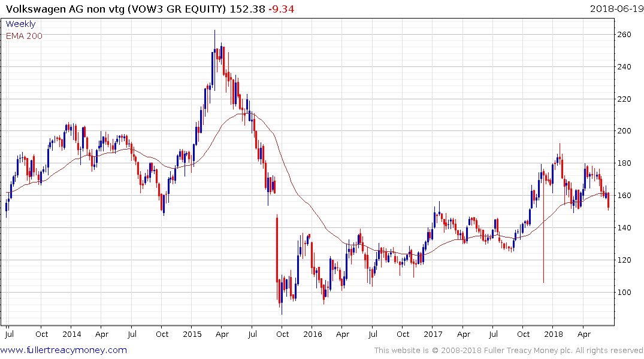Image resolution: width=644 pixels, height=359 pixels.
Task: Click the 180 price axis label
Action: (x=624, y=163)
